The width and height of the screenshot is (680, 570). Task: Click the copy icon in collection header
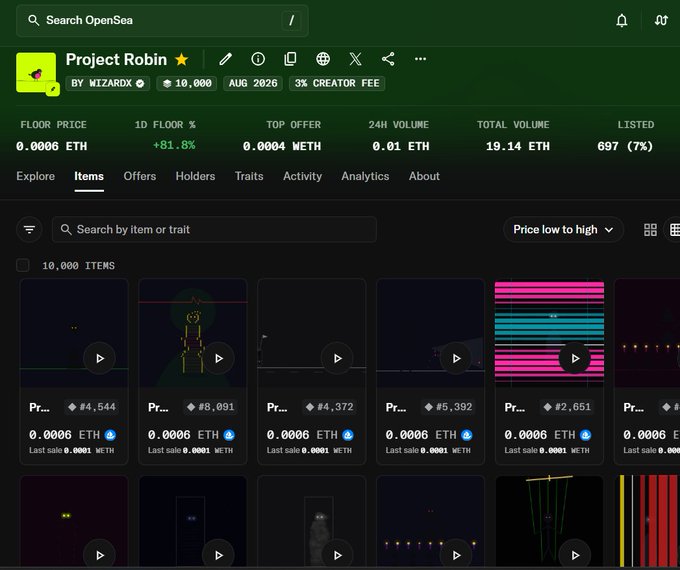pos(290,59)
